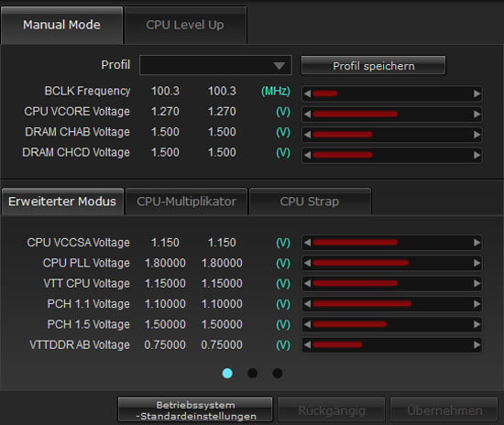Adjust the VTTDDR AB Voltage slider

[392, 344]
